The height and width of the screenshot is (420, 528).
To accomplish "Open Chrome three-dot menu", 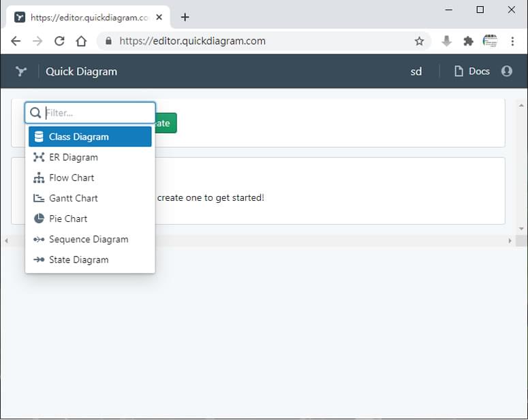I will 512,41.
